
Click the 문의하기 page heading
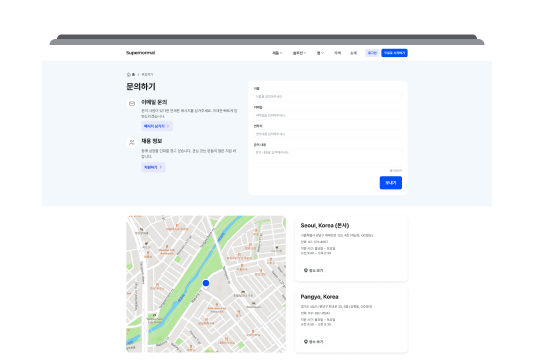pyautogui.click(x=141, y=87)
